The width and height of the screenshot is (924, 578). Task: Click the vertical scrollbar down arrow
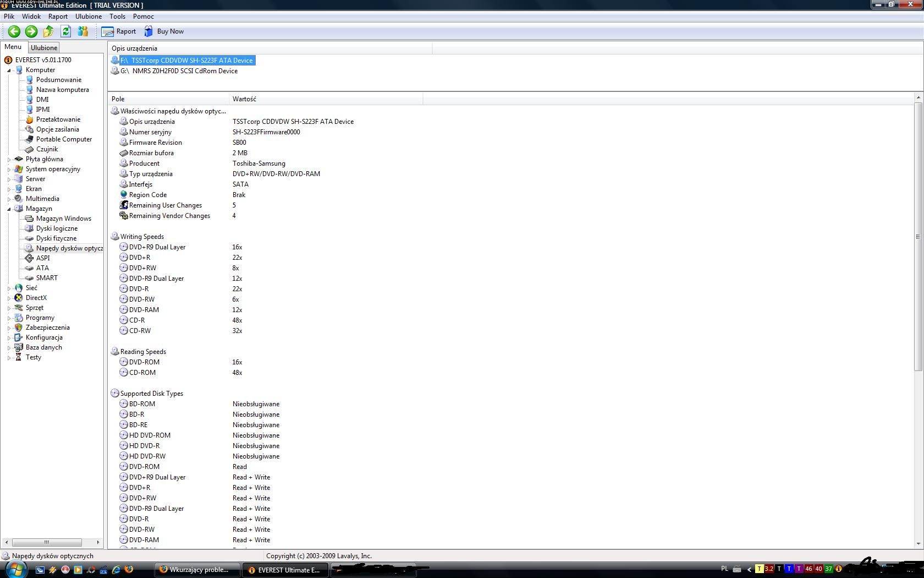point(918,543)
